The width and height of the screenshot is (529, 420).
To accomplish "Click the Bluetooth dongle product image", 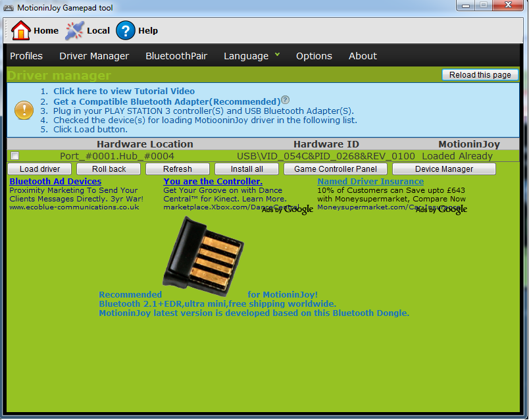I will tap(203, 256).
